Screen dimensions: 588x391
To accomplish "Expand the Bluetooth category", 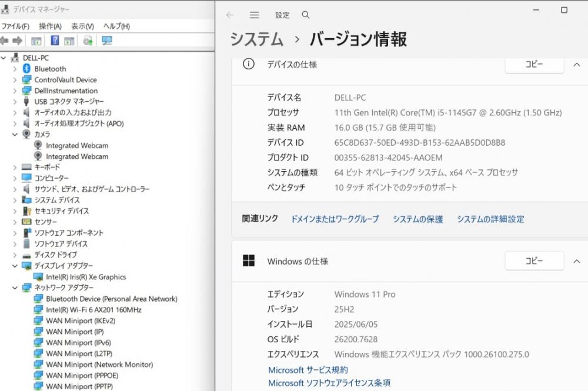I will point(15,69).
